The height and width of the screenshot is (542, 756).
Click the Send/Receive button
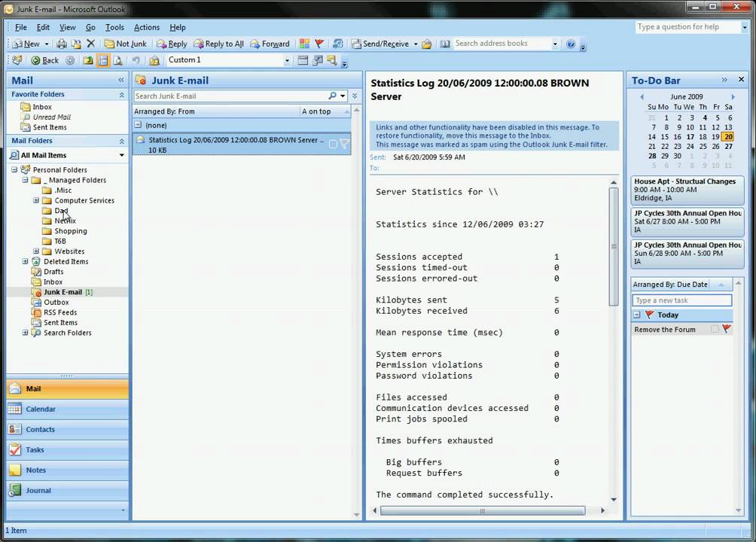pyautogui.click(x=380, y=44)
